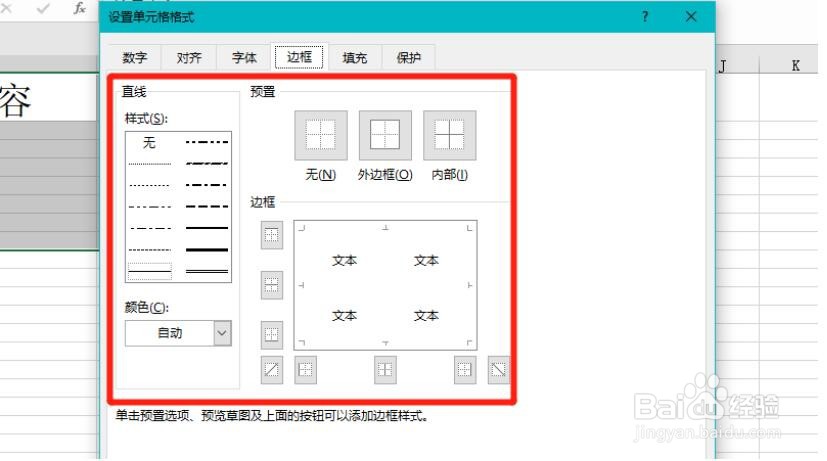The height and width of the screenshot is (461, 827).
Task: Toggle the bottom border button
Action: (x=272, y=335)
